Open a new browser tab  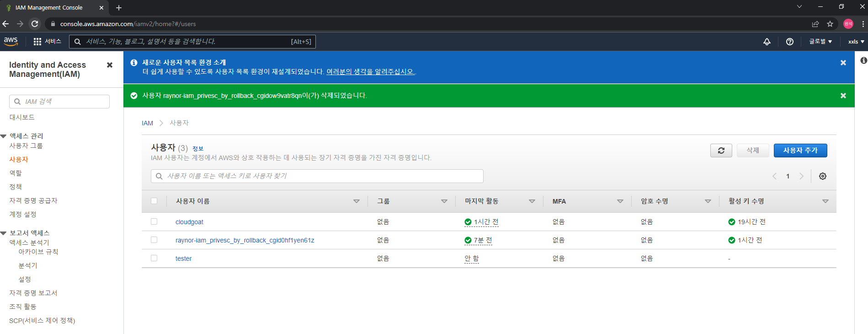[119, 8]
